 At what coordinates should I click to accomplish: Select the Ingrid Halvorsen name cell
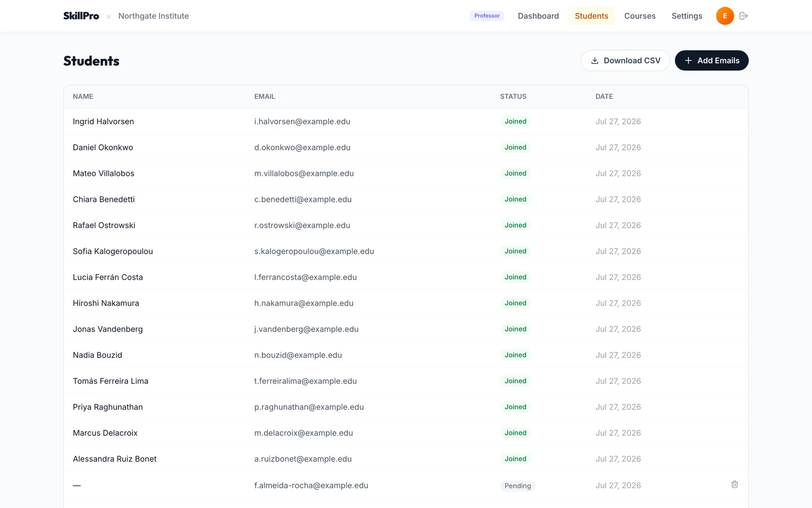(x=103, y=121)
